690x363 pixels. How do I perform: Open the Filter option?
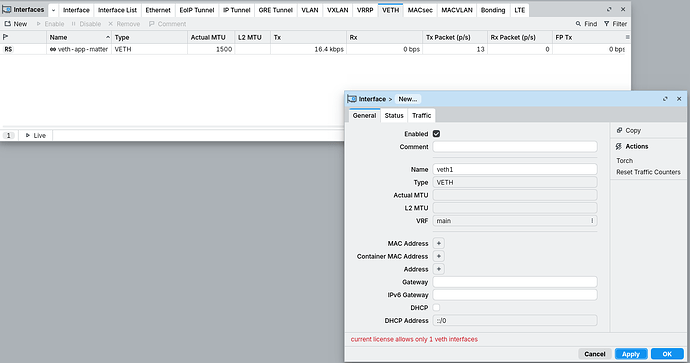coord(615,24)
